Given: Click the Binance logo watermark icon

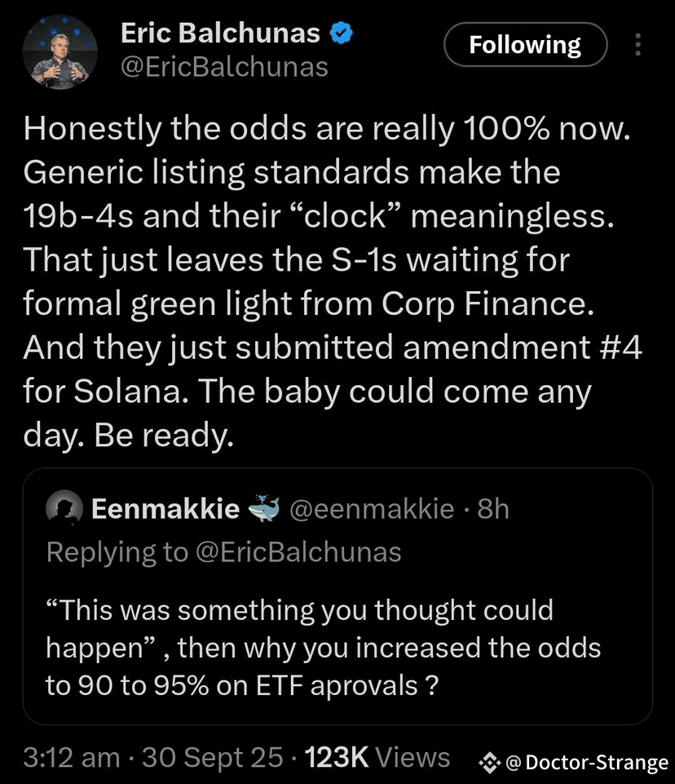Looking at the screenshot, I should tap(489, 763).
